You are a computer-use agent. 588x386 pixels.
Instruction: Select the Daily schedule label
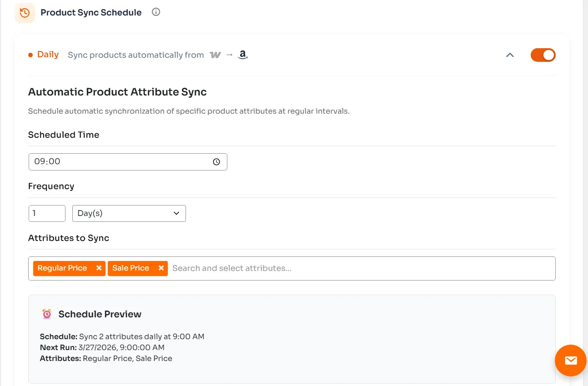coord(47,55)
